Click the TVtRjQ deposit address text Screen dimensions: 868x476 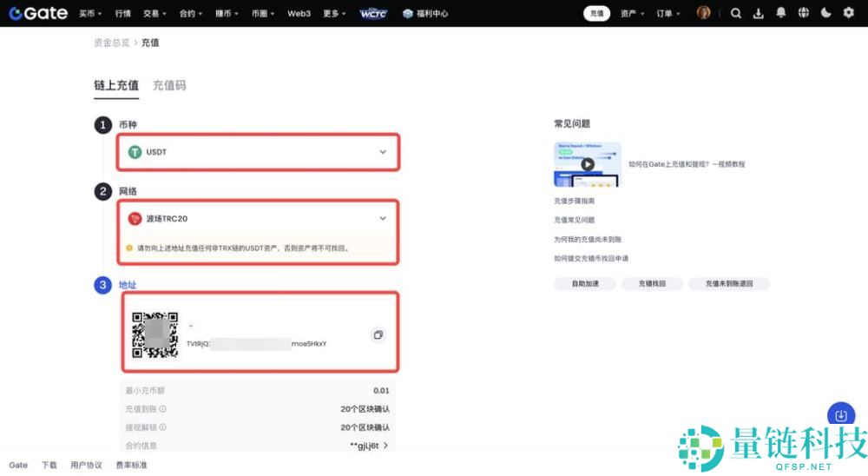[x=256, y=344]
